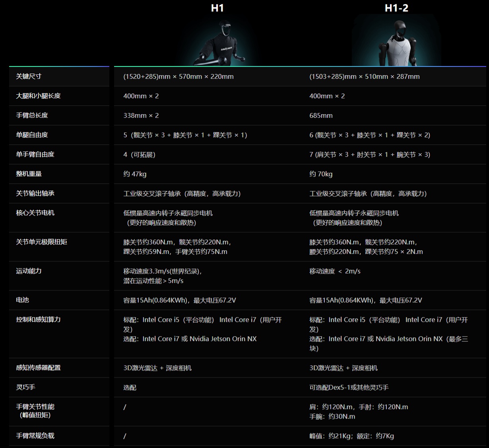Click the 灵巧手 row label
489x448 pixels.
[25, 387]
